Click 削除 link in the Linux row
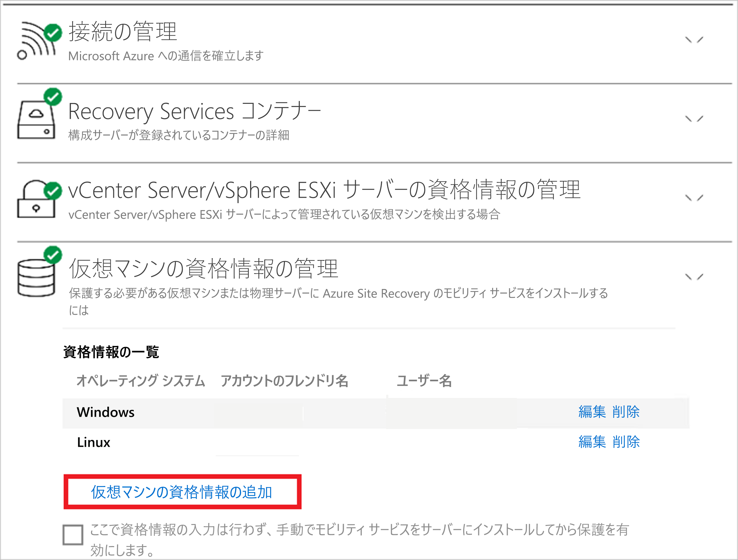Image resolution: width=738 pixels, height=560 pixels. (626, 442)
